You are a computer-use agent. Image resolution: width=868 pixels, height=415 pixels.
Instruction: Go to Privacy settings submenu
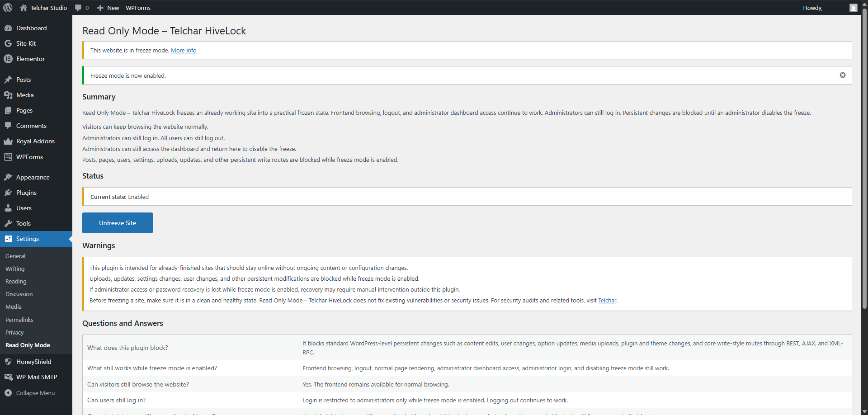14,332
